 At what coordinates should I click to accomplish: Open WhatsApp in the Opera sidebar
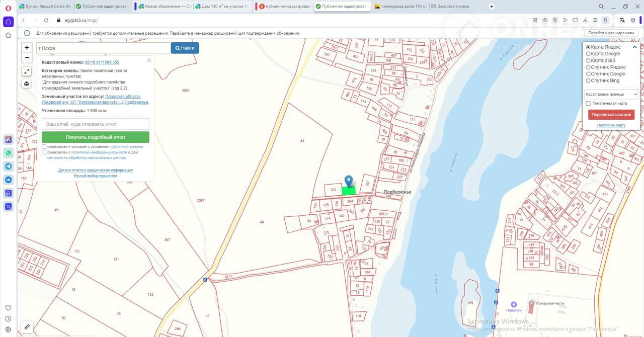[x=9, y=153]
